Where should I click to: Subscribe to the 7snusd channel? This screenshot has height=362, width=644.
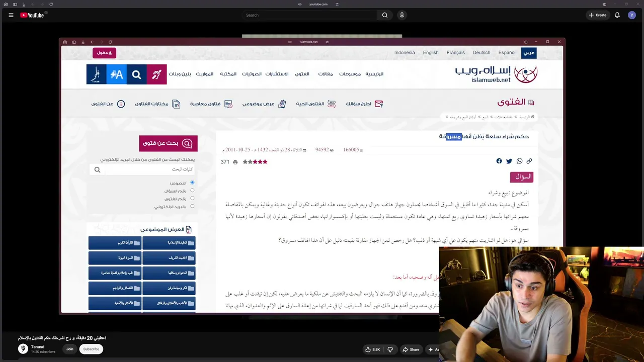pyautogui.click(x=91, y=349)
